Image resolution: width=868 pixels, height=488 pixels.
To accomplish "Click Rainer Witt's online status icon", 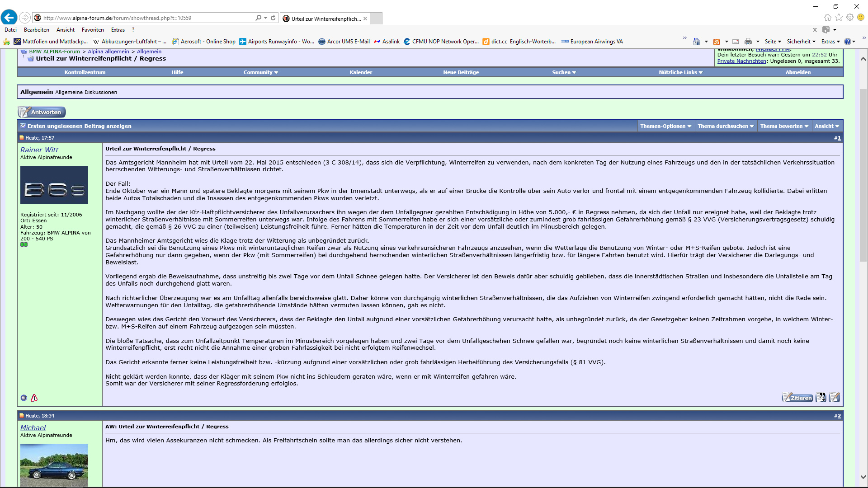I will (24, 398).
